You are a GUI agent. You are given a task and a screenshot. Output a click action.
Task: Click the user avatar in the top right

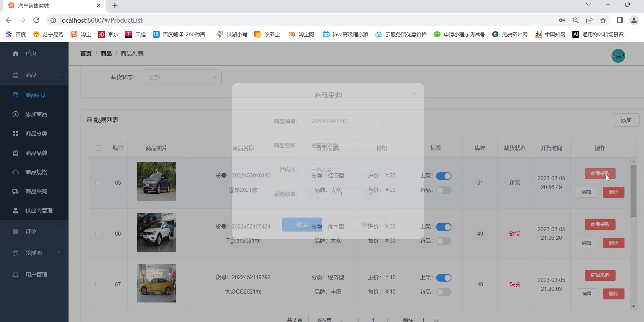tap(618, 56)
